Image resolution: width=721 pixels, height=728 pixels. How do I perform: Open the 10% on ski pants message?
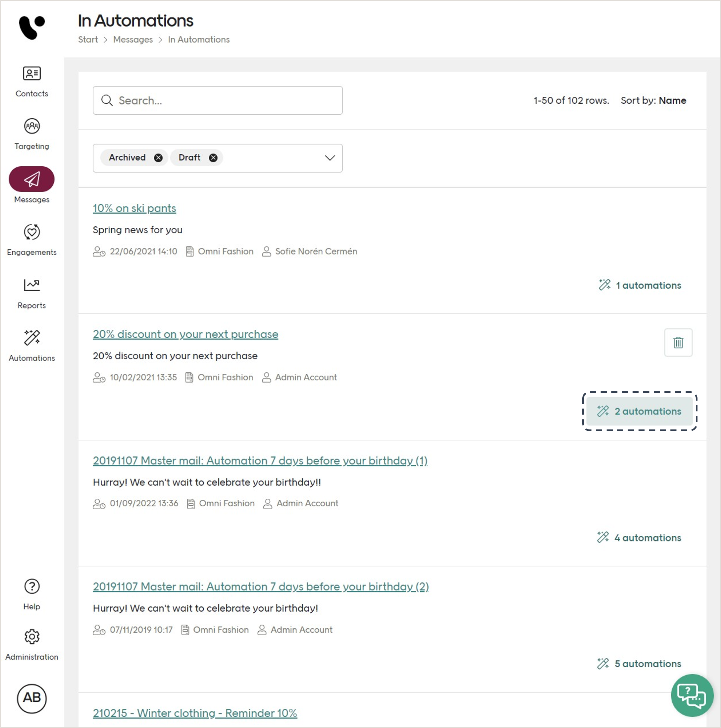click(x=134, y=208)
